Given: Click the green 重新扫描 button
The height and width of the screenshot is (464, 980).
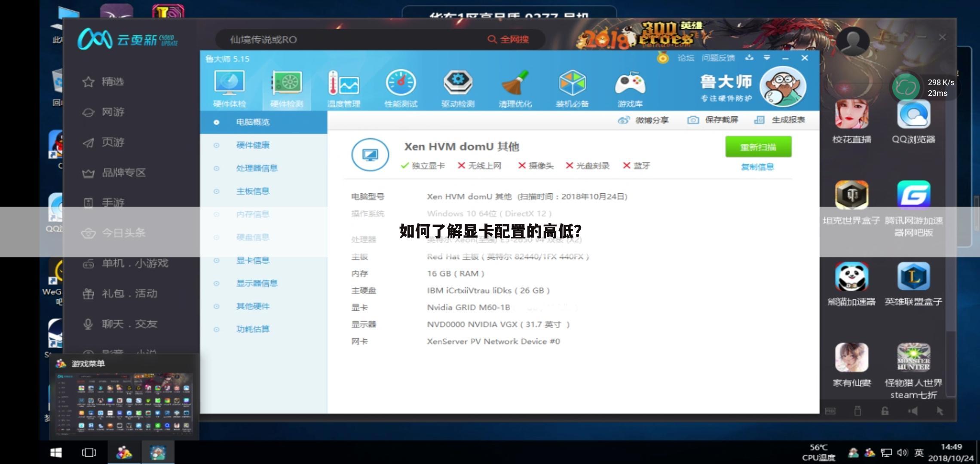Looking at the screenshot, I should point(758,147).
